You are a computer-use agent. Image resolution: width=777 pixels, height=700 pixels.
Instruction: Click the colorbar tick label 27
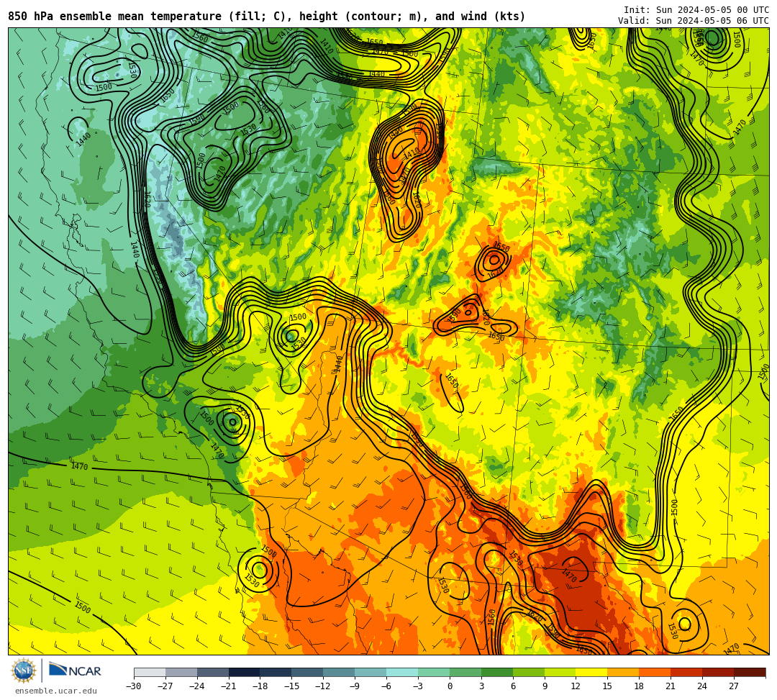(734, 686)
